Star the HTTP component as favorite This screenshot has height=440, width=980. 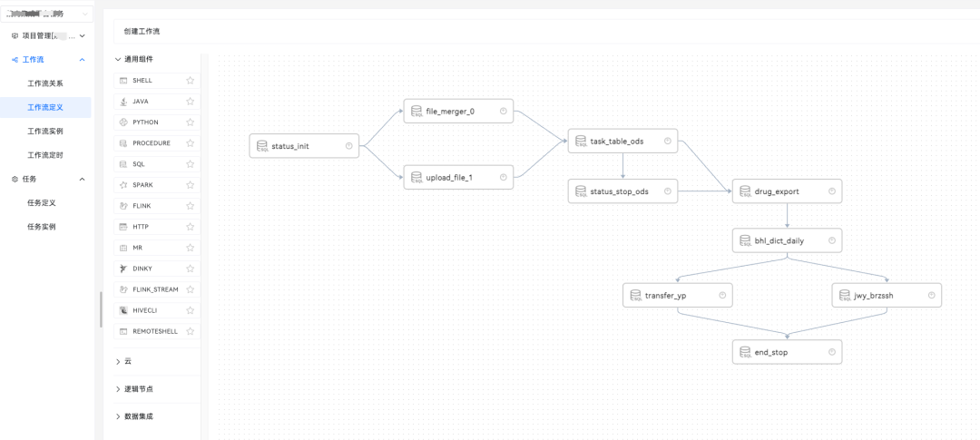point(191,227)
